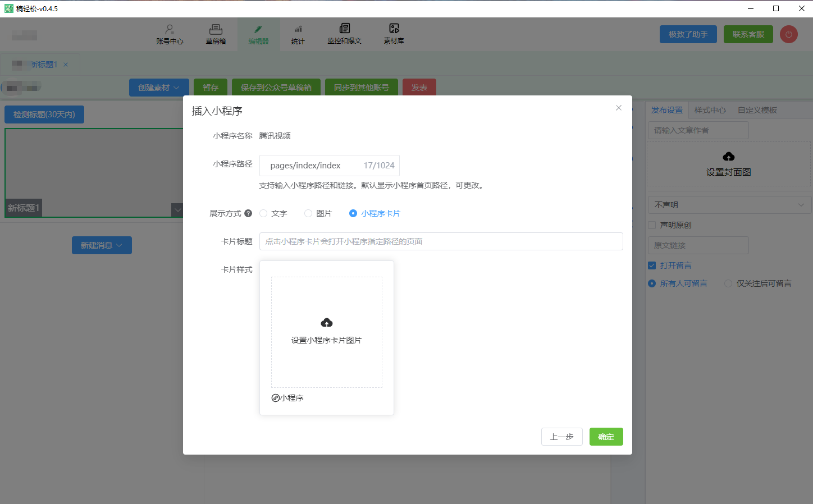Click the help question mark beside 展示方式
Screen dimensions: 813x504
pos(248,213)
